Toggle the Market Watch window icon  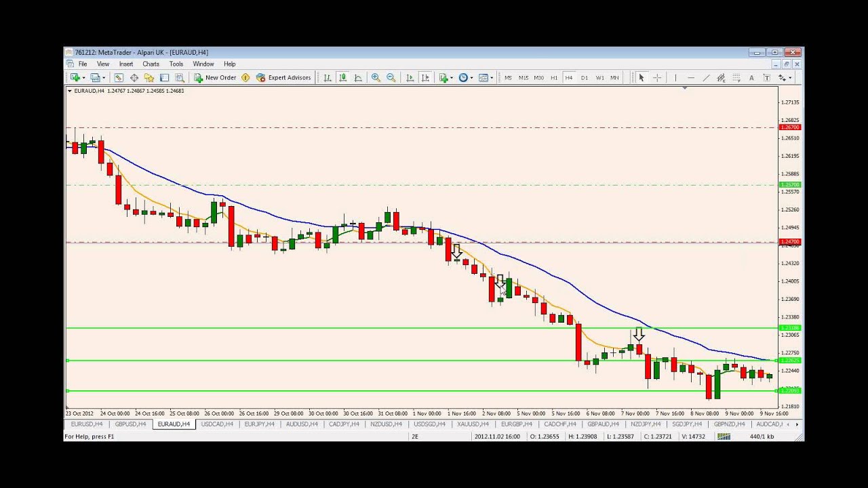(x=119, y=78)
